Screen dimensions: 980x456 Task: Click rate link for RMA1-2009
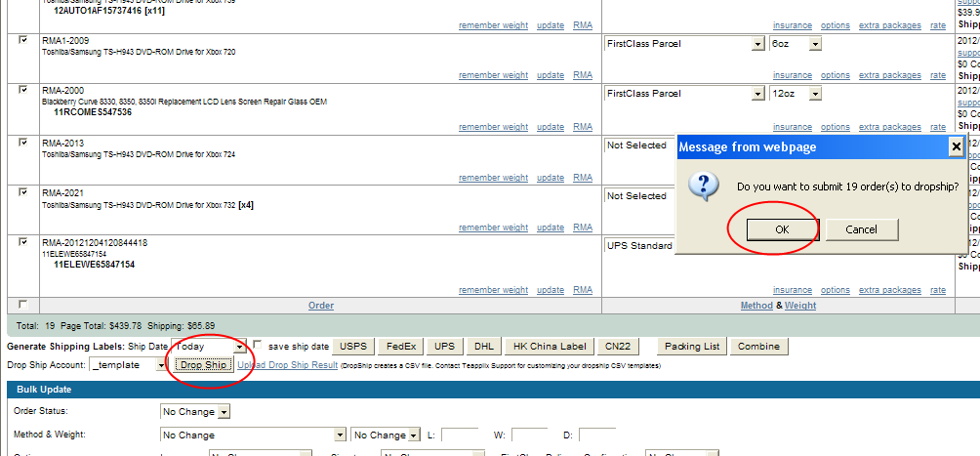(938, 75)
